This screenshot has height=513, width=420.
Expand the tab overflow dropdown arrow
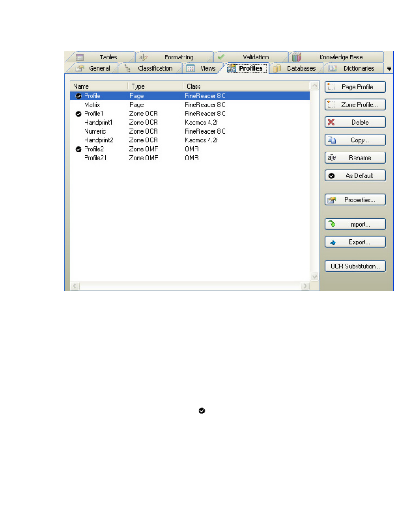tap(389, 69)
